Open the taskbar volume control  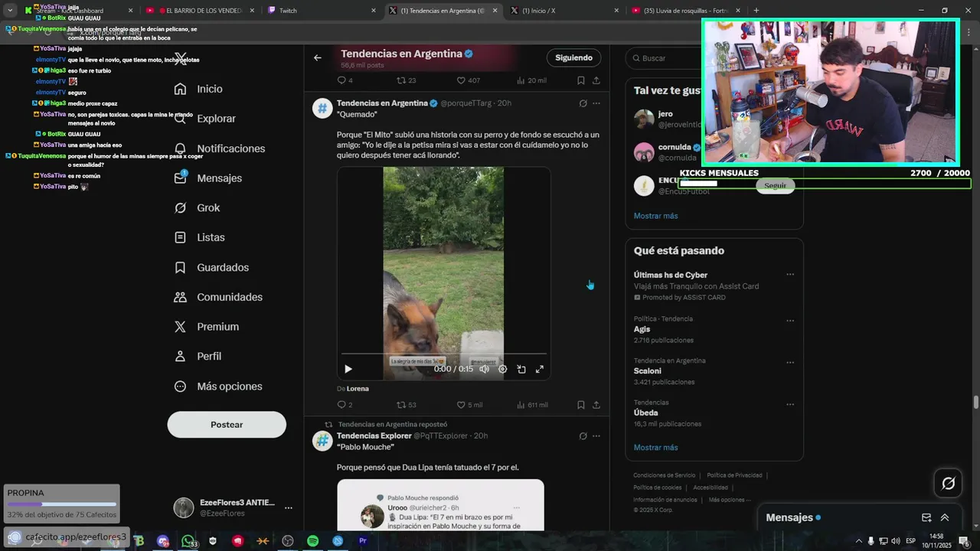click(896, 541)
